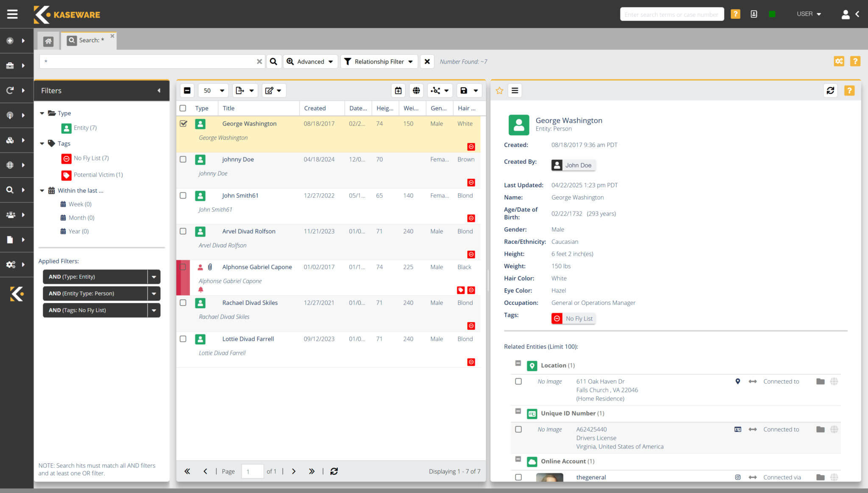The width and height of the screenshot is (868, 493).
Task: Open the dropdown on the Tags: No Fly List filter
Action: pos(154,310)
